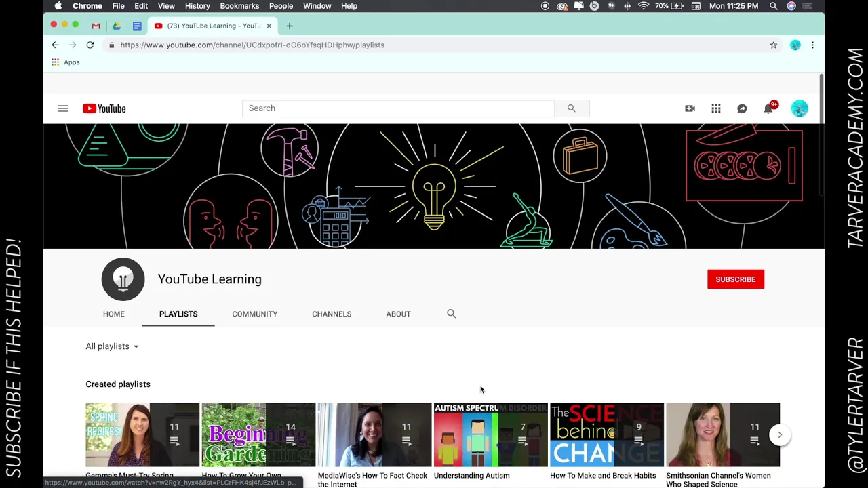Open the People menu
868x488 pixels.
pyautogui.click(x=281, y=6)
